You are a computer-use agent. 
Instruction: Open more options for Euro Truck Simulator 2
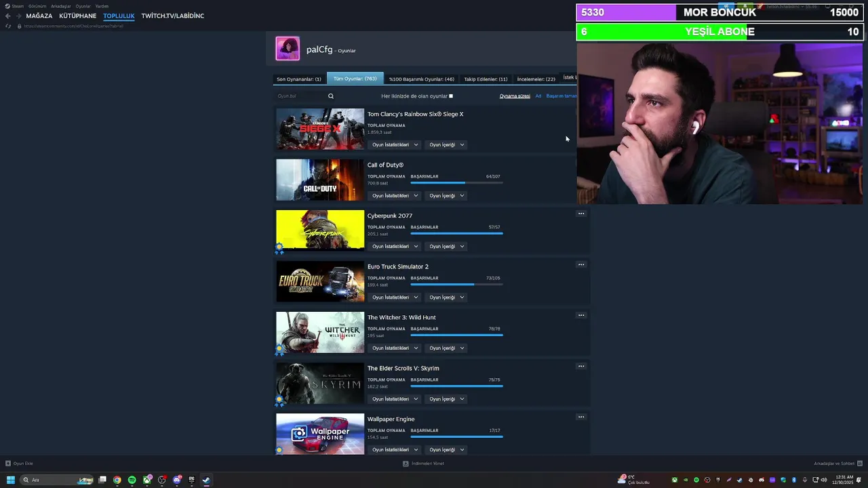click(x=581, y=264)
